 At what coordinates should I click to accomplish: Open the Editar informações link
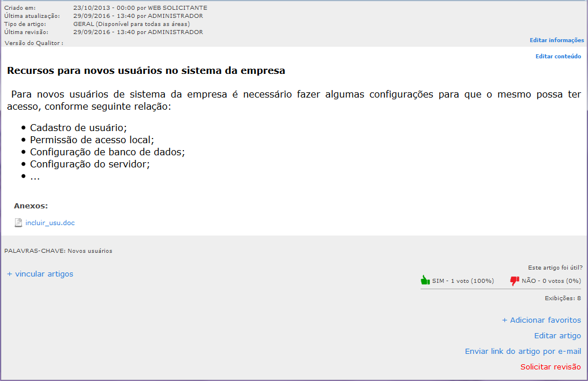click(556, 40)
